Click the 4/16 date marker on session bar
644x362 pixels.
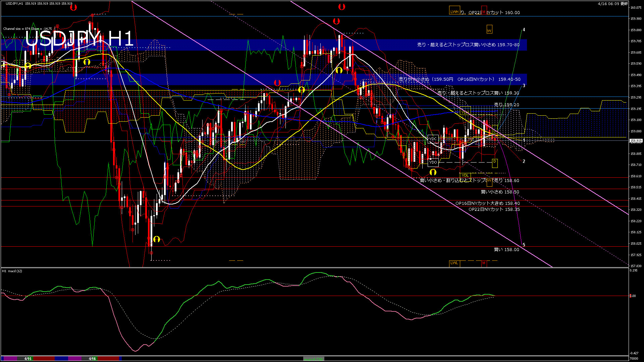[92, 359]
